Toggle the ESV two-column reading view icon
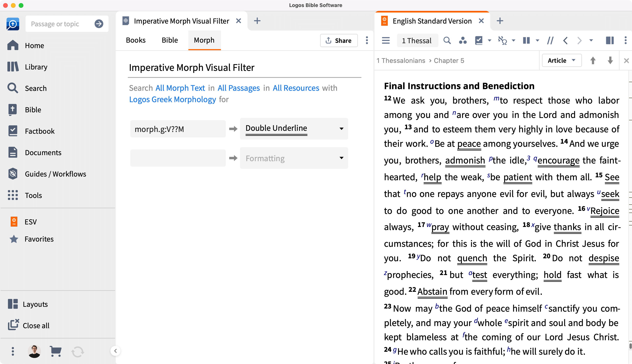 (609, 40)
